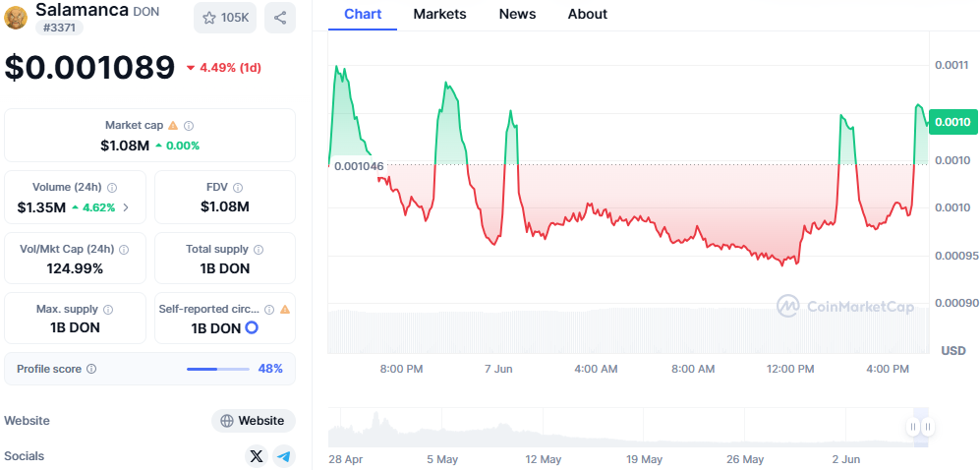The width and height of the screenshot is (980, 470).
Task: Add DON to watchlist via star 105K
Action: (225, 18)
